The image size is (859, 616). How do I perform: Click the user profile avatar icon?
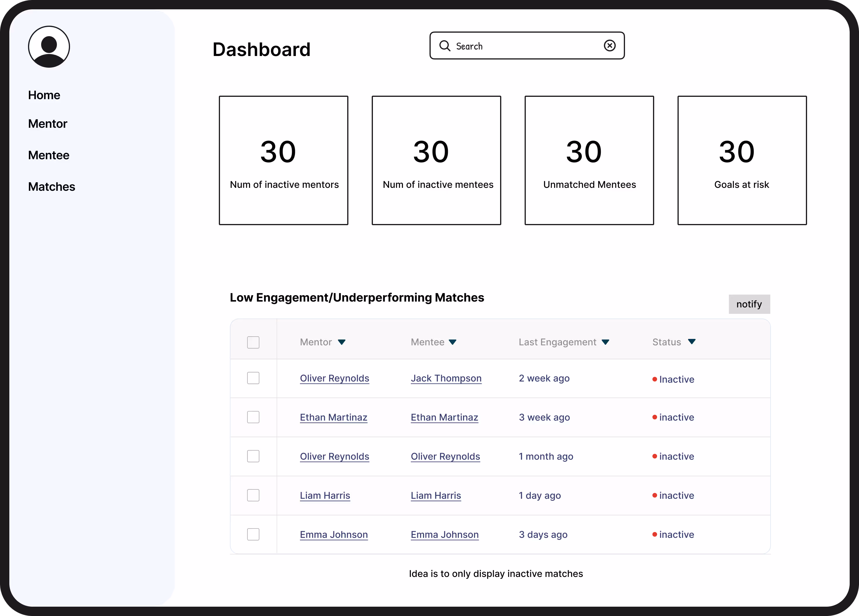49,47
